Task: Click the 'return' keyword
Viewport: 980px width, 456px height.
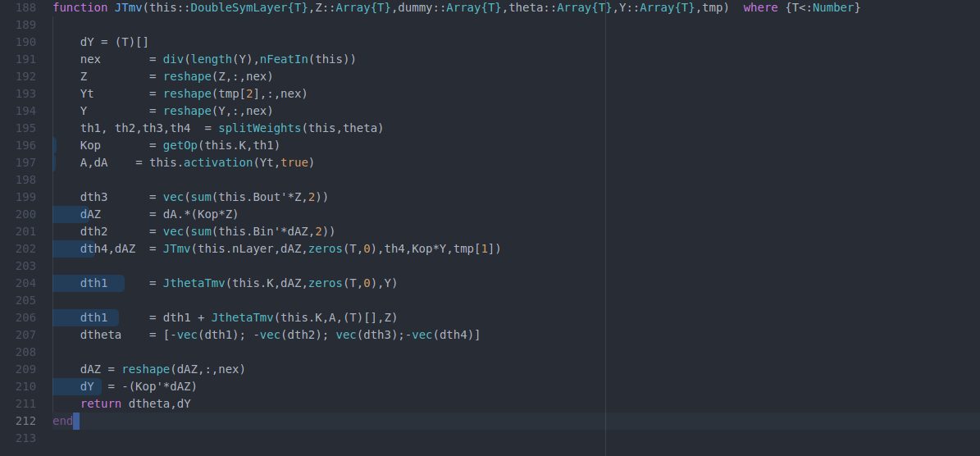Action: pos(101,404)
